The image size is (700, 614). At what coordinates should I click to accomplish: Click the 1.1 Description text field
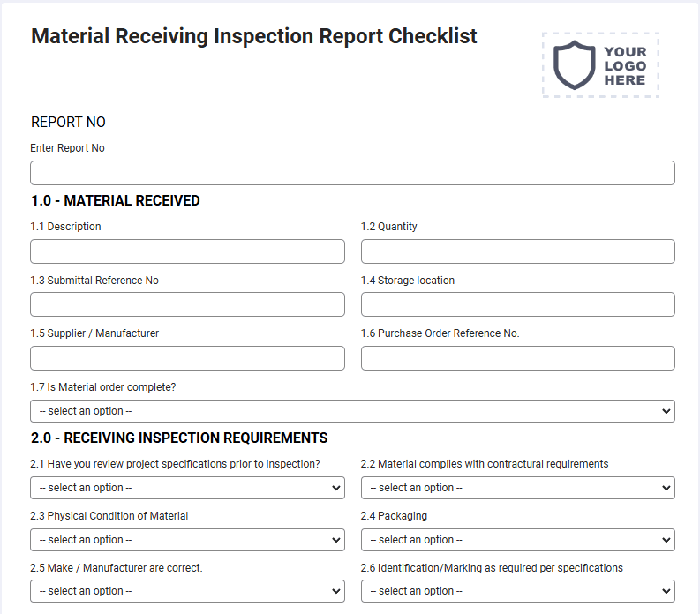tap(187, 251)
